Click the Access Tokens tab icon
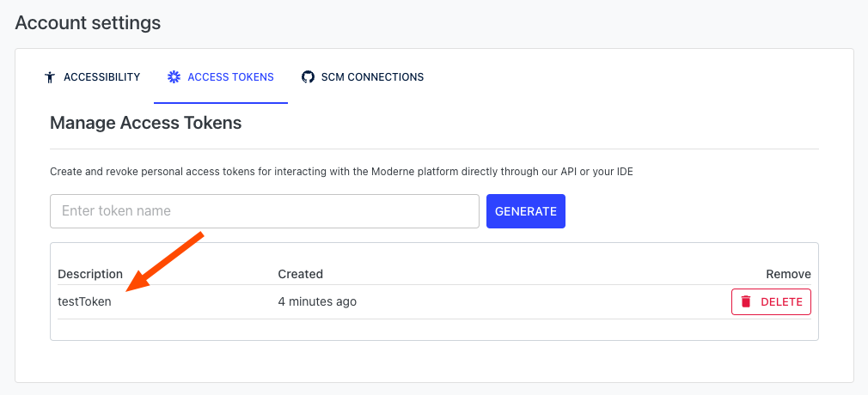This screenshot has width=868, height=395. pos(174,77)
